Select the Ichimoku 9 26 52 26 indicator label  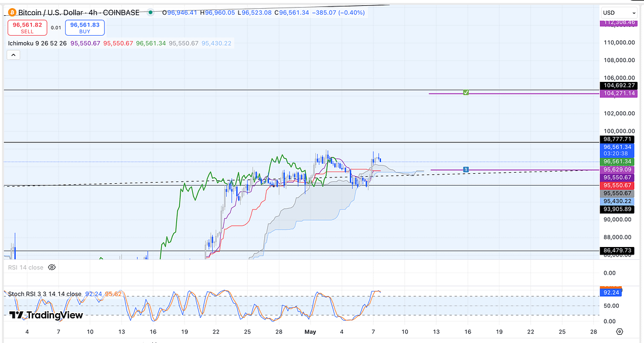tap(38, 43)
